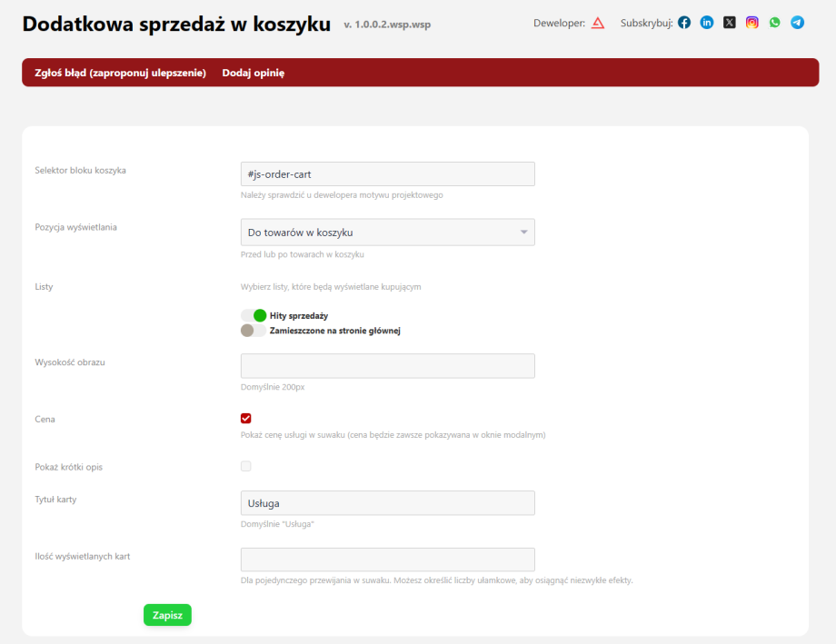Click the Tytuł karty field containing Usługa
836x644 pixels.
pos(387,503)
